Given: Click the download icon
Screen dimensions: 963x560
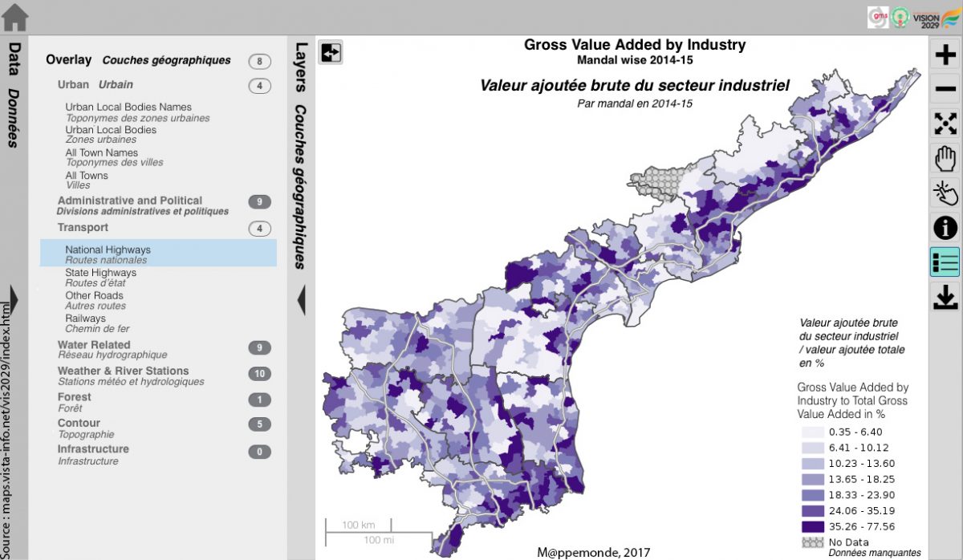Looking at the screenshot, I should tap(945, 297).
